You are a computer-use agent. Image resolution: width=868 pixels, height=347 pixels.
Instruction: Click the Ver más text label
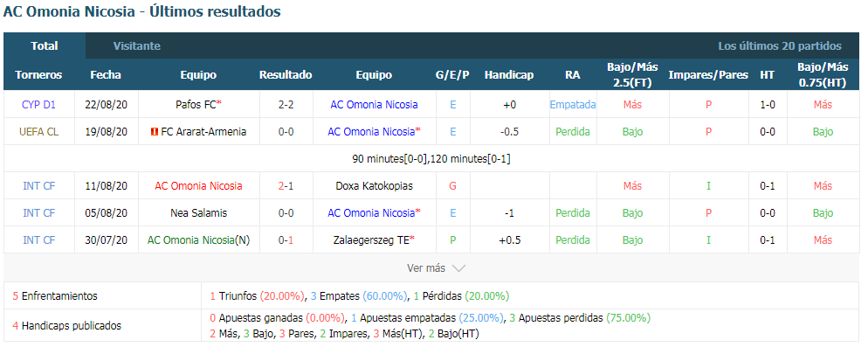point(425,268)
